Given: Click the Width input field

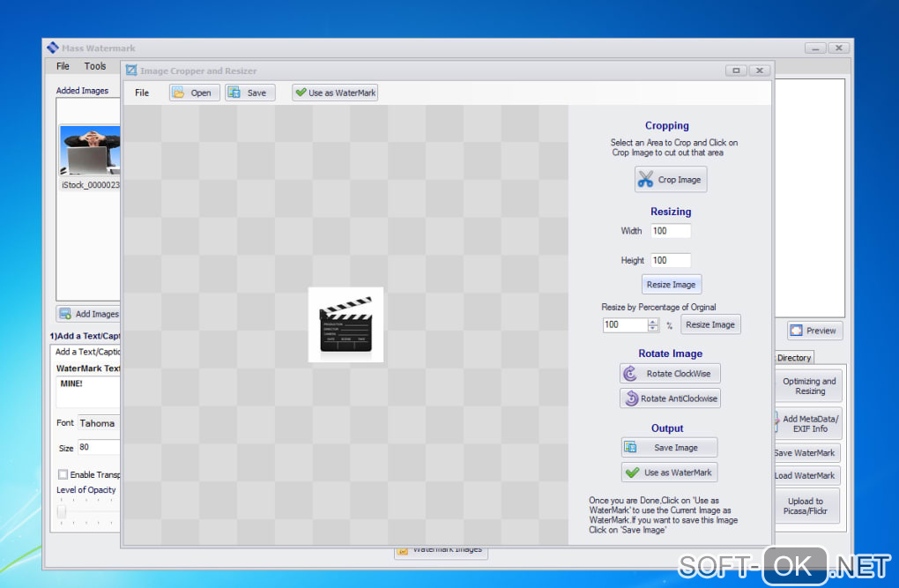Looking at the screenshot, I should pyautogui.click(x=670, y=231).
